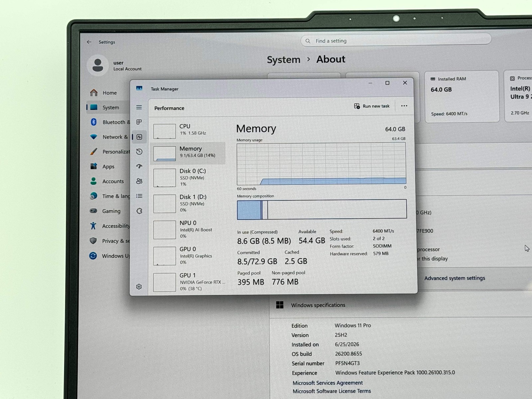
Task: Open Microsoft Services Agreement link
Action: point(328,383)
